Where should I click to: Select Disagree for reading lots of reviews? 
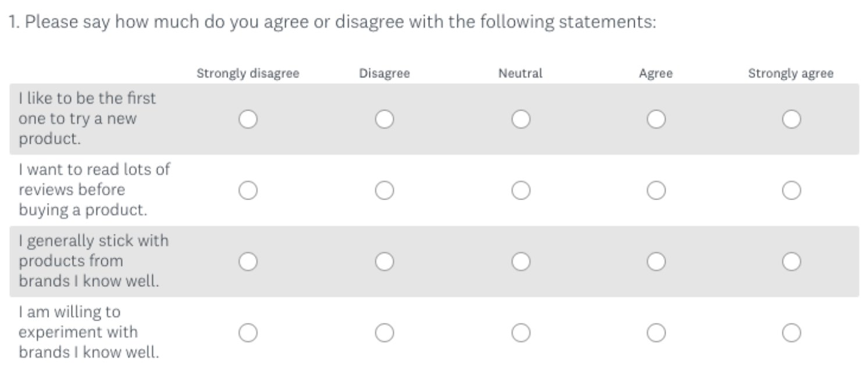pyautogui.click(x=384, y=188)
